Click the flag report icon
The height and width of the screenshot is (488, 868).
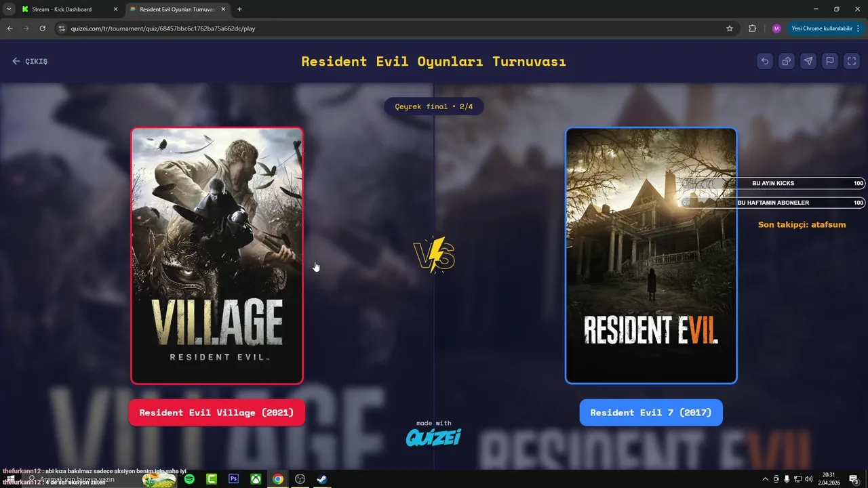[830, 61]
